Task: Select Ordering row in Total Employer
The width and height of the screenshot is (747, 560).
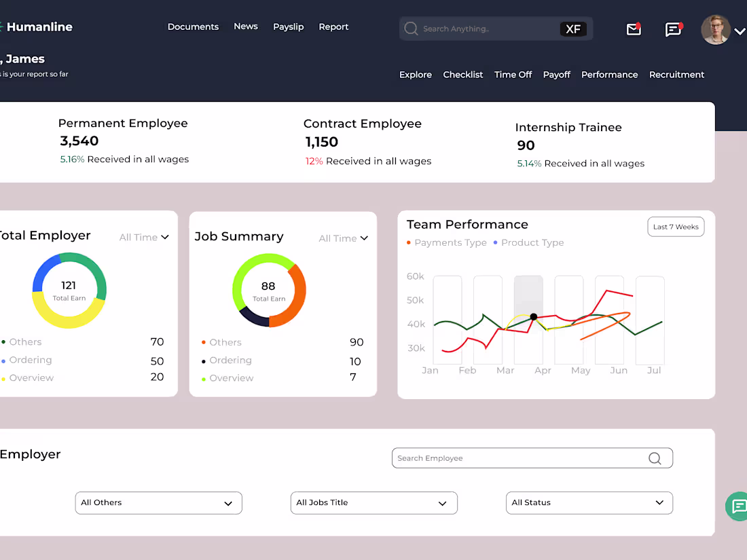Action: pyautogui.click(x=82, y=360)
